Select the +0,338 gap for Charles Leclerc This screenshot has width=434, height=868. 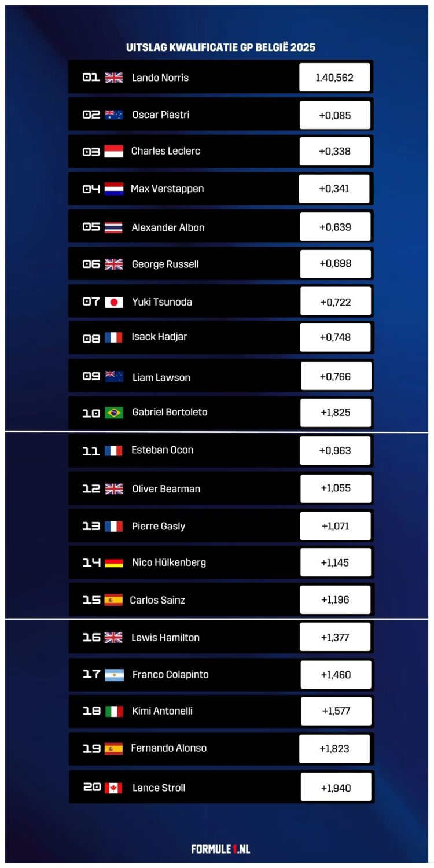(x=334, y=152)
